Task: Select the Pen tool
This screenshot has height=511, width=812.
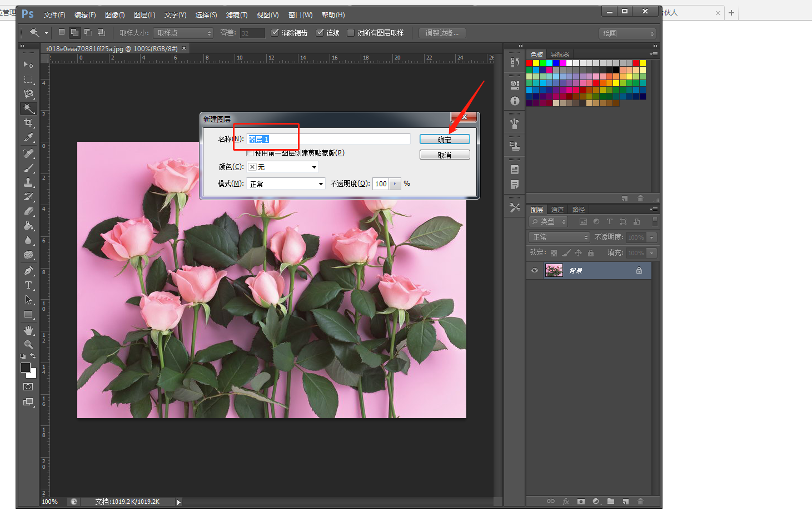Action: 28,271
